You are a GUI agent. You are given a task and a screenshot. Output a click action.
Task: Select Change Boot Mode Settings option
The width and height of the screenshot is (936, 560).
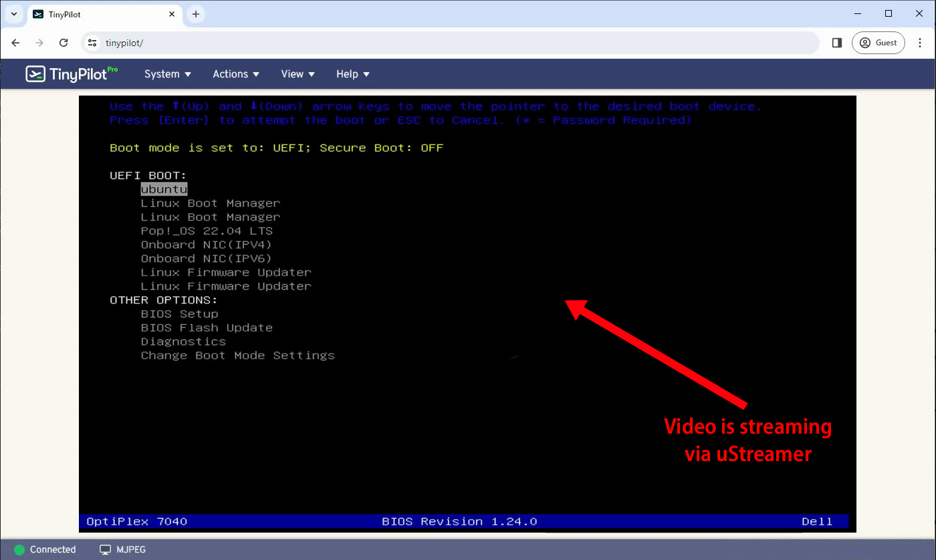pos(237,356)
